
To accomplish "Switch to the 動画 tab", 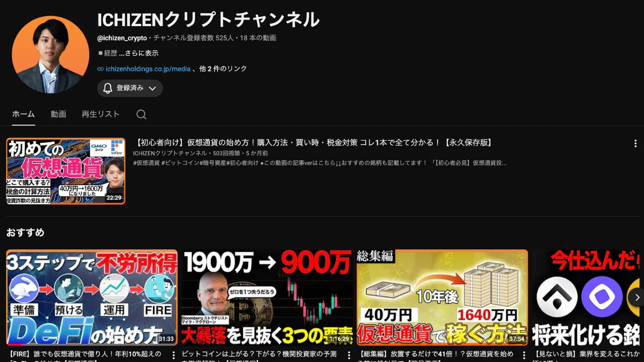I will [58, 114].
